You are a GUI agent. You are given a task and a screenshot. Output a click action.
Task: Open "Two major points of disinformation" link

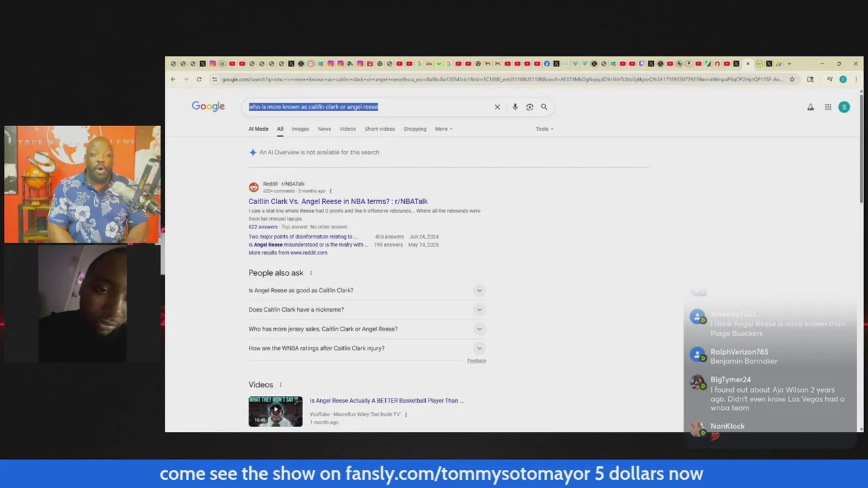[x=303, y=237]
